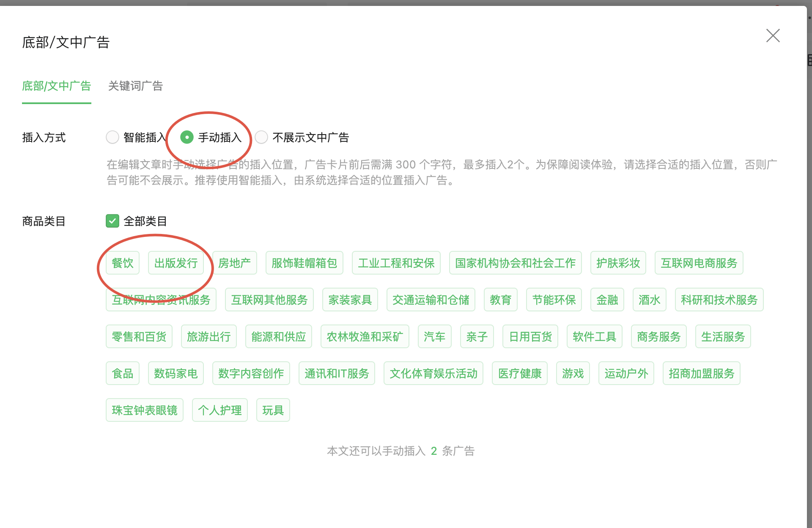Select the 底部/文中广告 tab
The height and width of the screenshot is (528, 812).
(x=57, y=86)
